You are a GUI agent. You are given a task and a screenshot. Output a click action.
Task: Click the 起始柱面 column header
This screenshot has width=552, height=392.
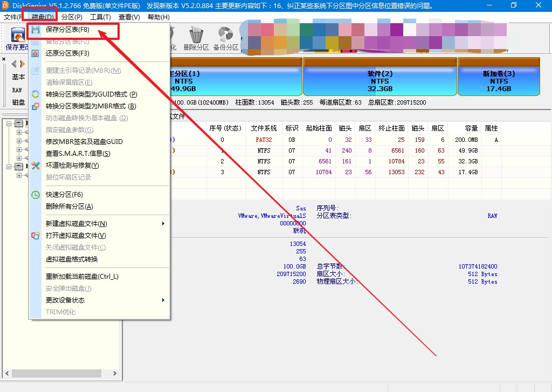click(x=319, y=128)
